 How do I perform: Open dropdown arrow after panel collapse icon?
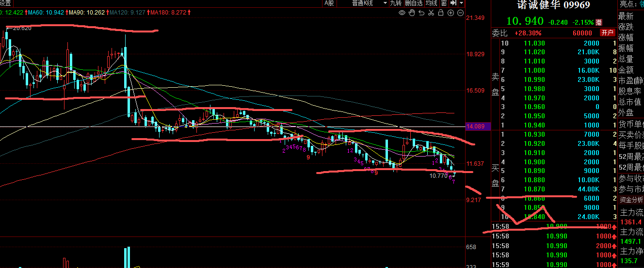[x=462, y=3]
